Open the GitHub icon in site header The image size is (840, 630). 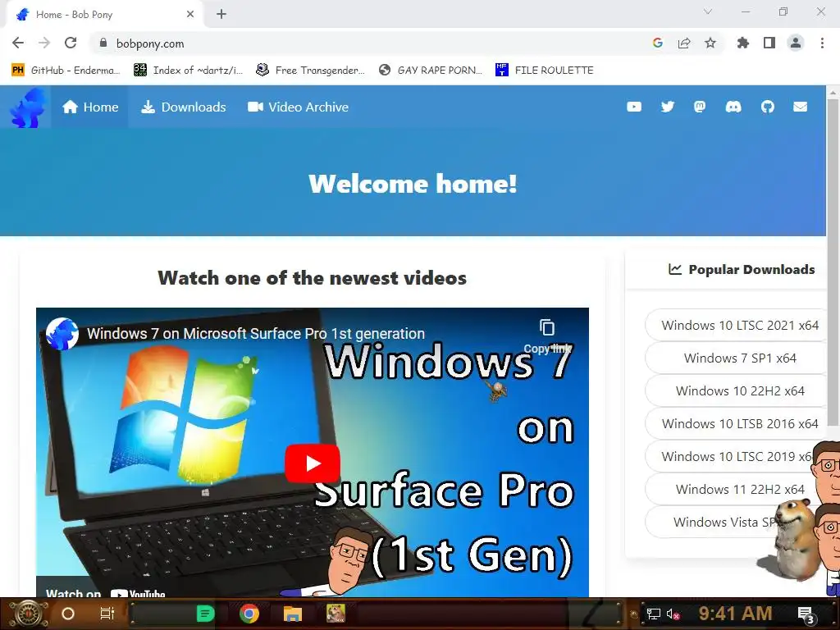(768, 107)
